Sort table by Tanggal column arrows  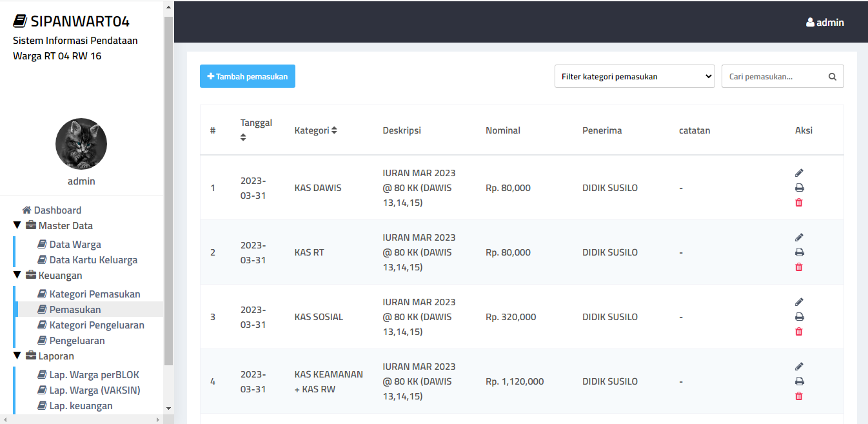tap(243, 137)
